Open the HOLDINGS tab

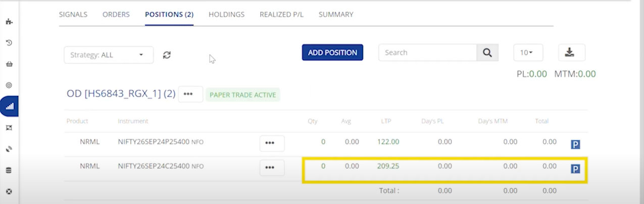click(226, 15)
